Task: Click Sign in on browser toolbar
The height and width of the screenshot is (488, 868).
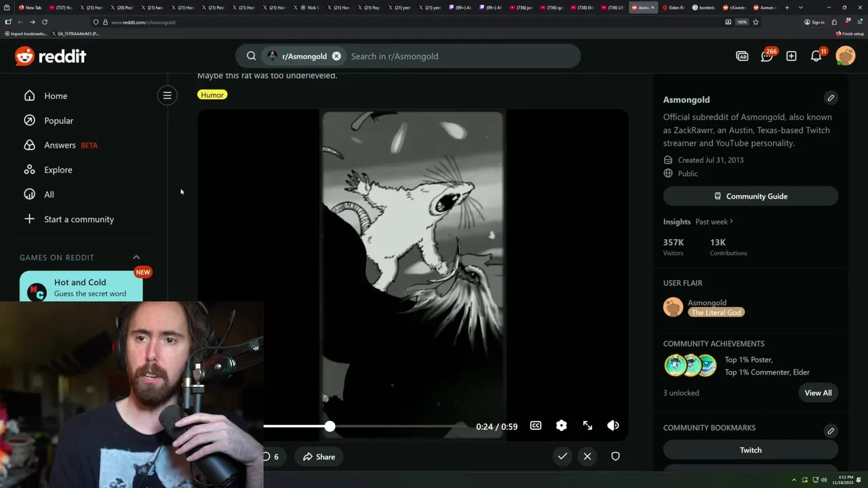Action: click(x=814, y=22)
